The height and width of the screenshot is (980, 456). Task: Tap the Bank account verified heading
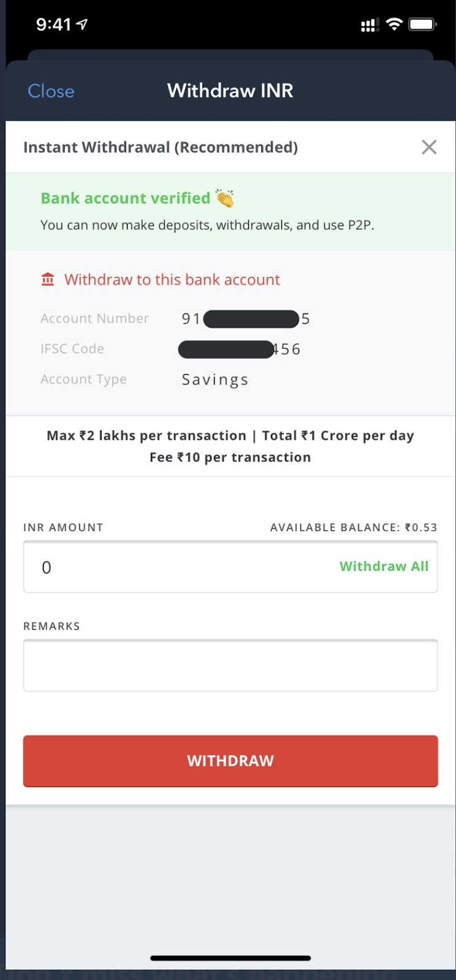(126, 198)
